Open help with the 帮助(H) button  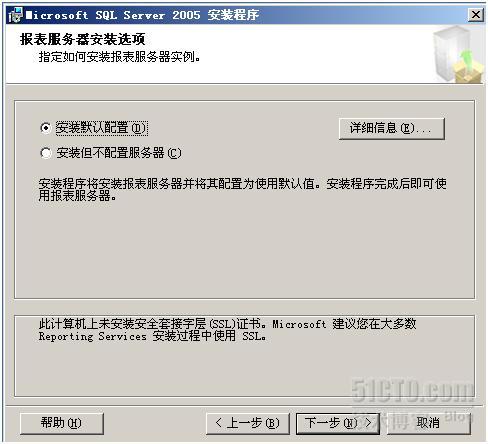62,423
